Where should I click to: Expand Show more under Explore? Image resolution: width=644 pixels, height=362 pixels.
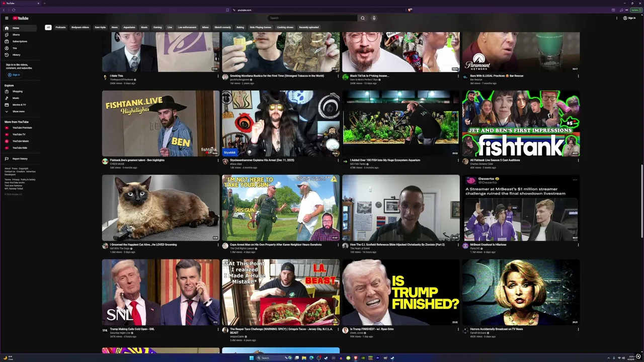coord(19,111)
